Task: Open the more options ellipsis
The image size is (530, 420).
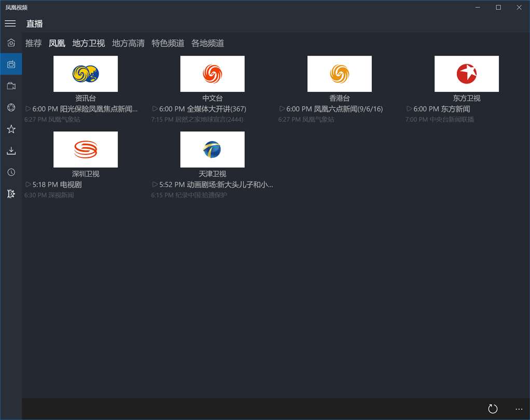Action: coord(519,409)
